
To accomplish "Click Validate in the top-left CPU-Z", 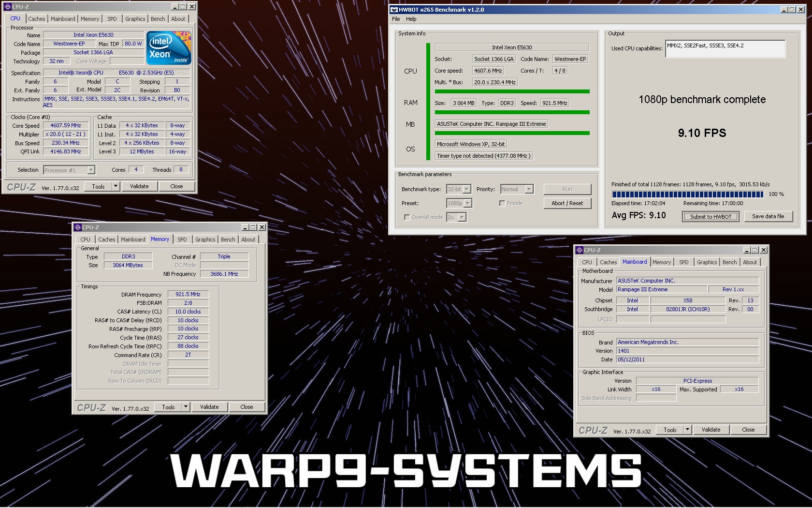I will 139,186.
